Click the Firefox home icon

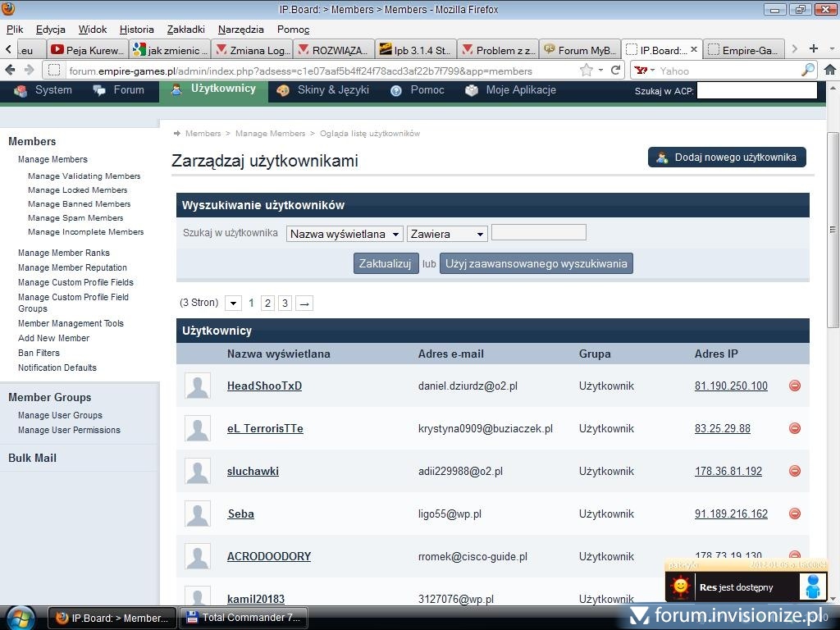[x=829, y=71]
